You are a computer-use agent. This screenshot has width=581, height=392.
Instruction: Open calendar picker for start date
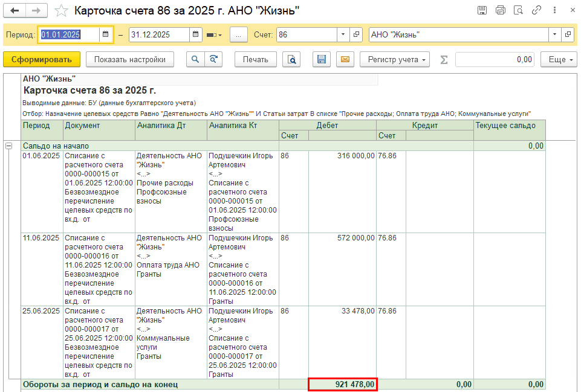105,35
